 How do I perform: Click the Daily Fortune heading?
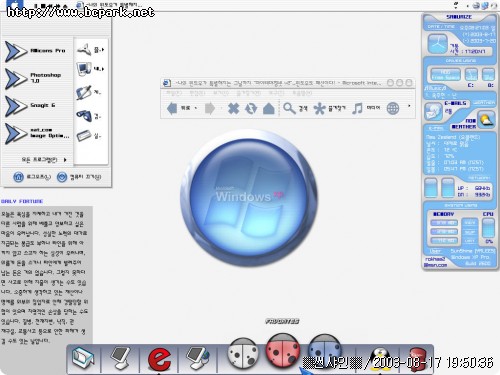22,201
